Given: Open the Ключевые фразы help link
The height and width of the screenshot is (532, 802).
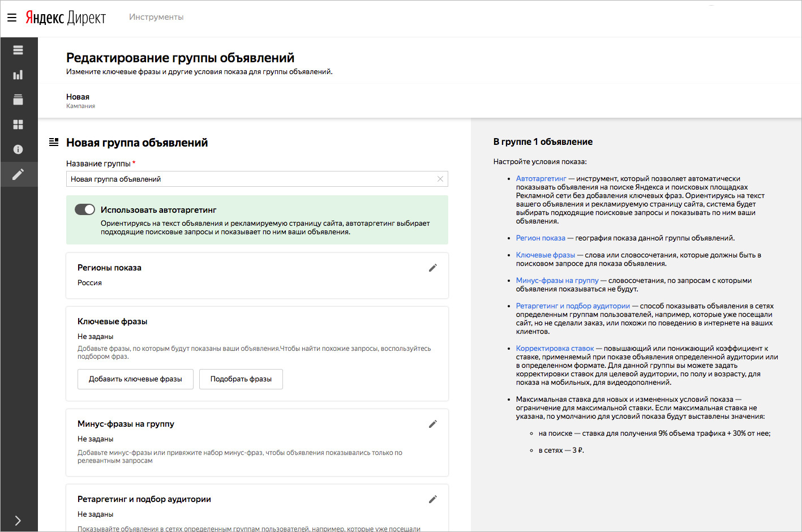Looking at the screenshot, I should [546, 255].
